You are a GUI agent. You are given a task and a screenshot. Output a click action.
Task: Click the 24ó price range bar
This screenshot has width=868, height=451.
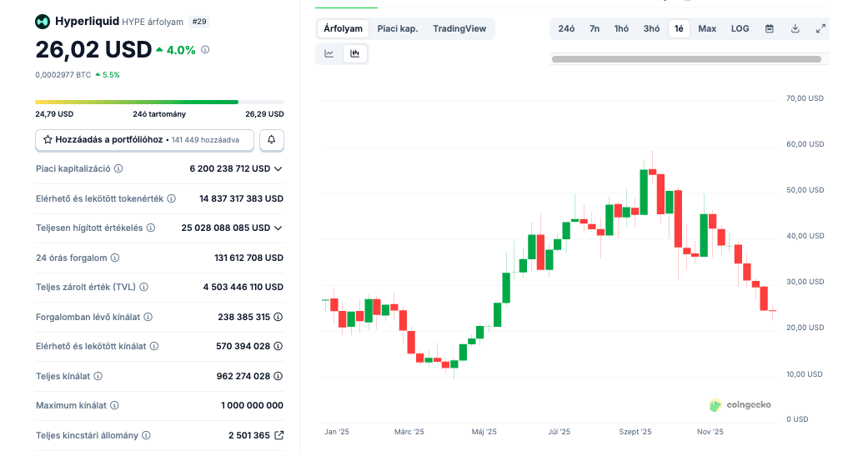click(159, 103)
